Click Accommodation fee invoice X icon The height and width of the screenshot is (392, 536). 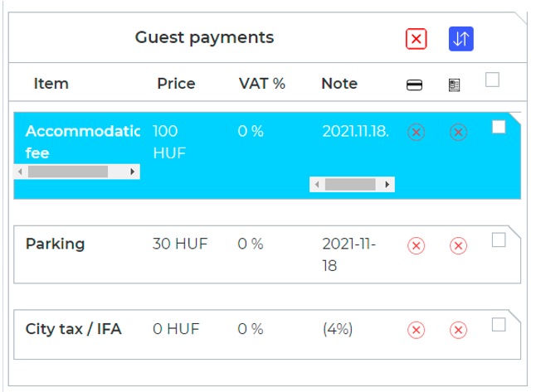click(x=458, y=132)
